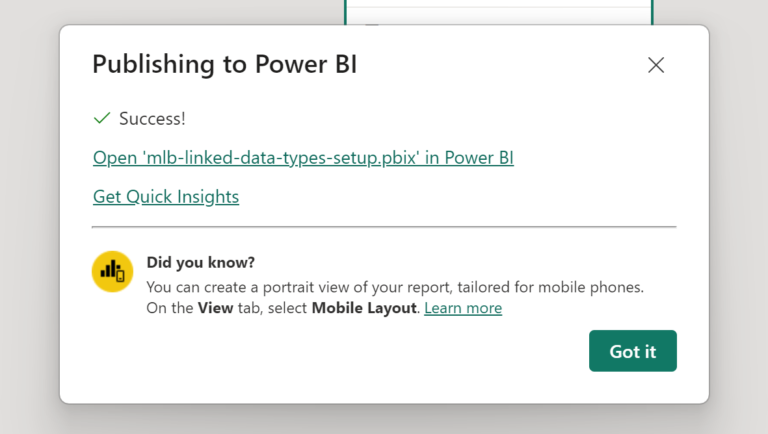Open 'mlb-linked-data-types-setup.pbix' in Power BI link
The height and width of the screenshot is (434, 768).
coord(303,158)
